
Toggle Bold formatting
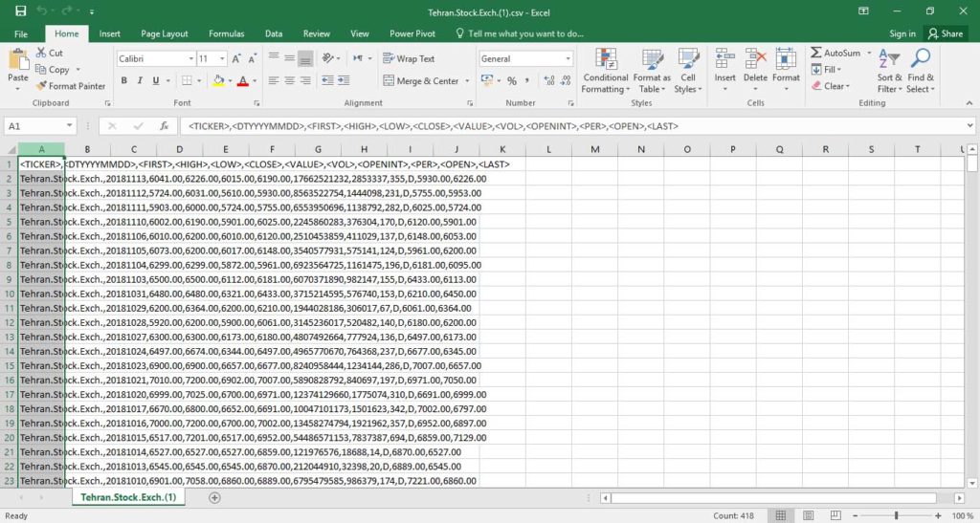click(124, 81)
